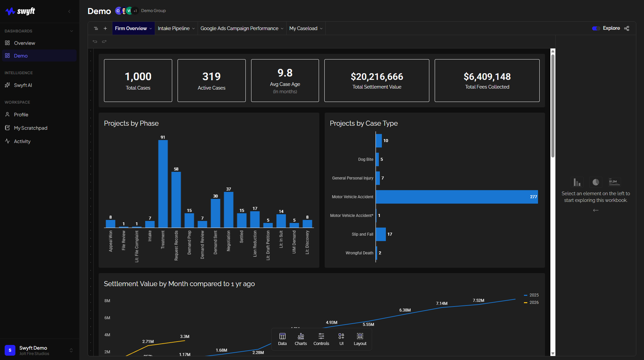This screenshot has height=360, width=644.
Task: Open Google Ads tab dropdown arrow
Action: coord(282,29)
